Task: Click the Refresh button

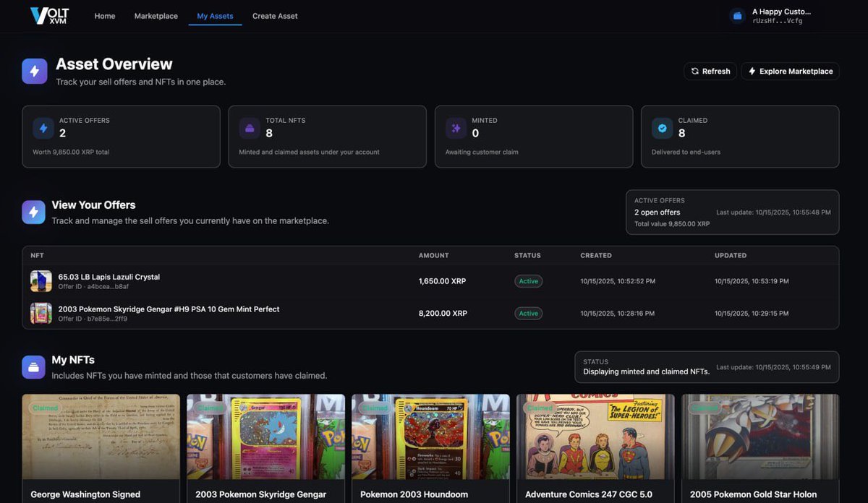Action: click(710, 71)
